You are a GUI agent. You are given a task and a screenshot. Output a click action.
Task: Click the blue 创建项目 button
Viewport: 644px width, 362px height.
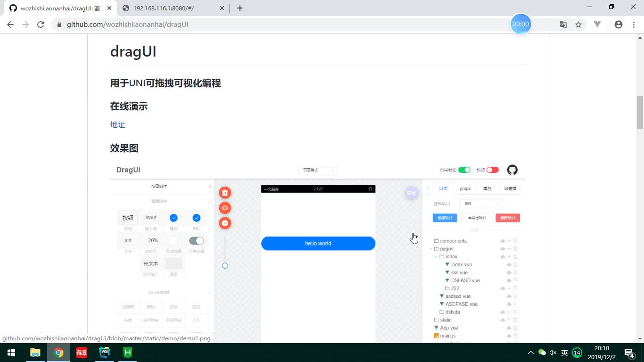point(444,217)
